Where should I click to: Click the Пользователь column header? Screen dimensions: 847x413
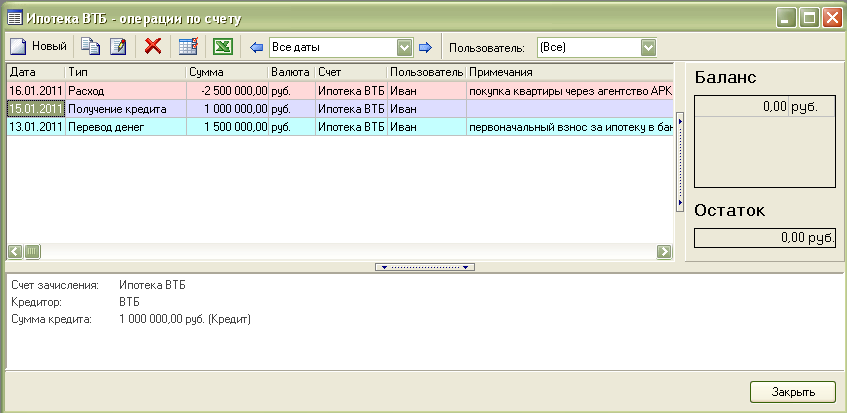(x=427, y=72)
